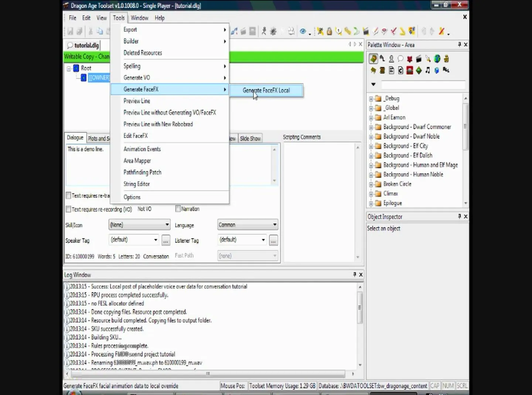Close the Object Inspector panel
Viewport: 532px width, 395px height.
click(x=465, y=216)
